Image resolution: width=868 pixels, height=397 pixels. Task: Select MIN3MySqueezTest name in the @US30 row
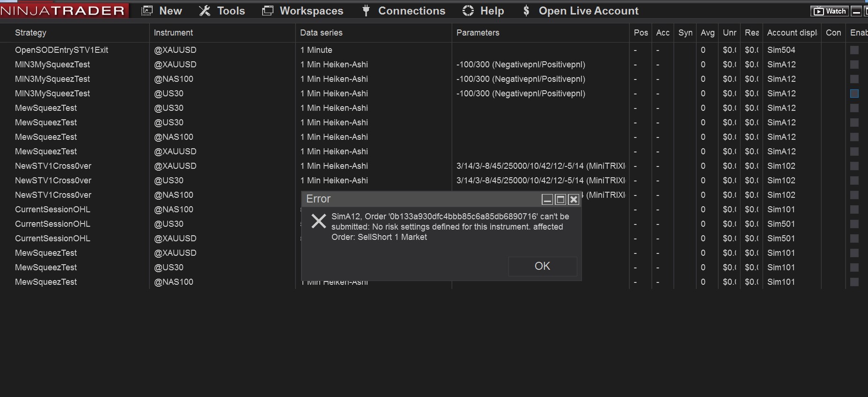coord(52,94)
